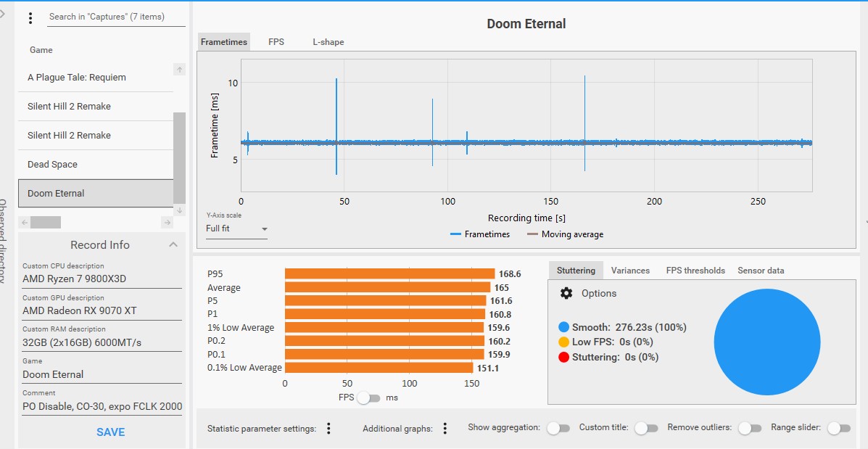Click the scroll left arrow under capture list
The height and width of the screenshot is (449, 868).
23,222
